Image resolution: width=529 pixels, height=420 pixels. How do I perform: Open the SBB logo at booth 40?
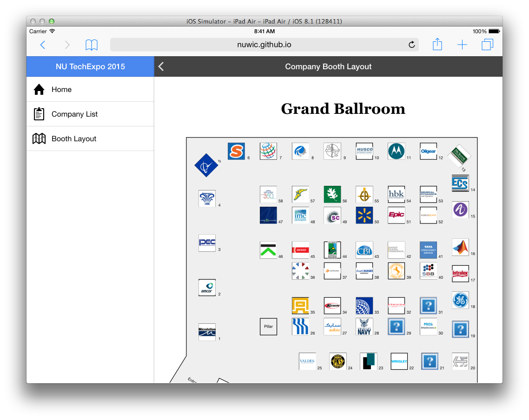pos(429,271)
